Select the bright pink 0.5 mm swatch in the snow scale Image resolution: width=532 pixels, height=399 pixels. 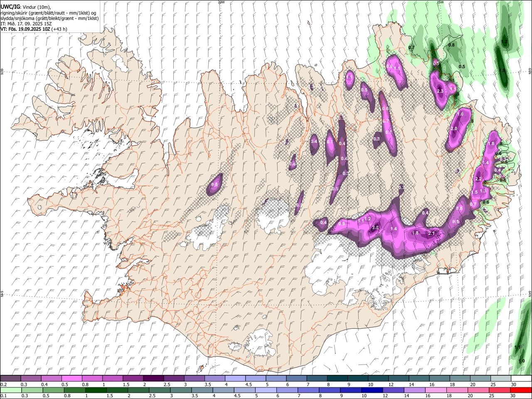pos(71,378)
